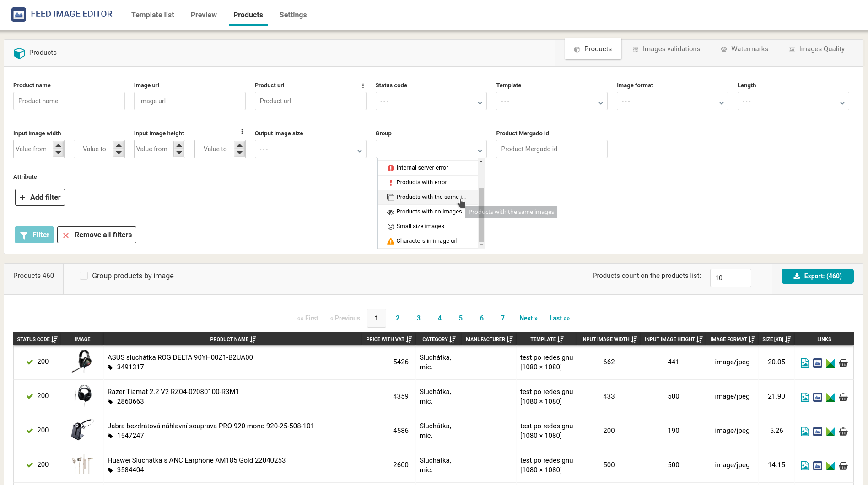The height and width of the screenshot is (485, 868).
Task: Open Mergado link icon in Huawei row
Action: pos(830,466)
